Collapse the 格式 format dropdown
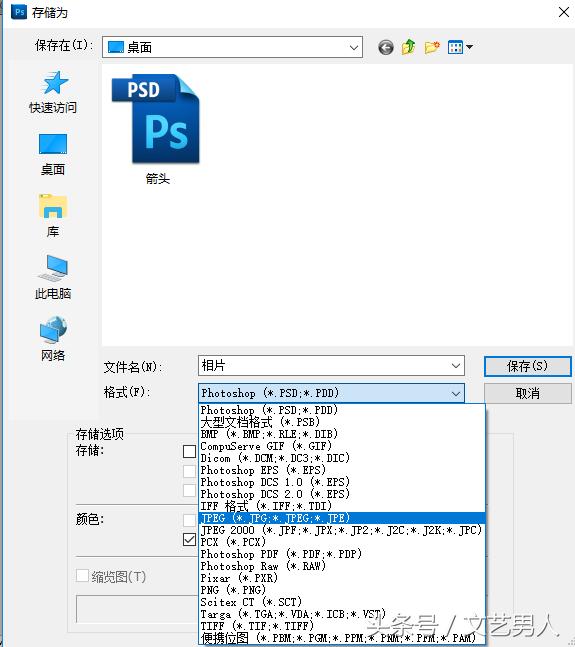575x647 pixels. 455,394
